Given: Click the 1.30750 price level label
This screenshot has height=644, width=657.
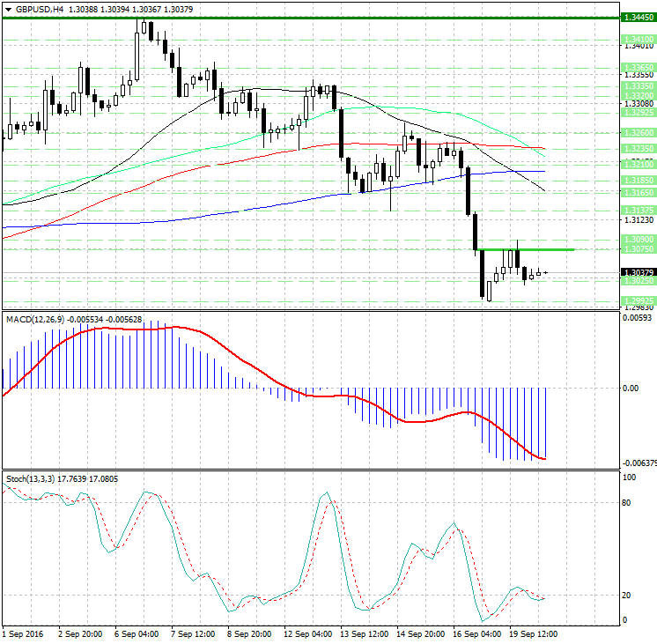Looking at the screenshot, I should (x=639, y=248).
